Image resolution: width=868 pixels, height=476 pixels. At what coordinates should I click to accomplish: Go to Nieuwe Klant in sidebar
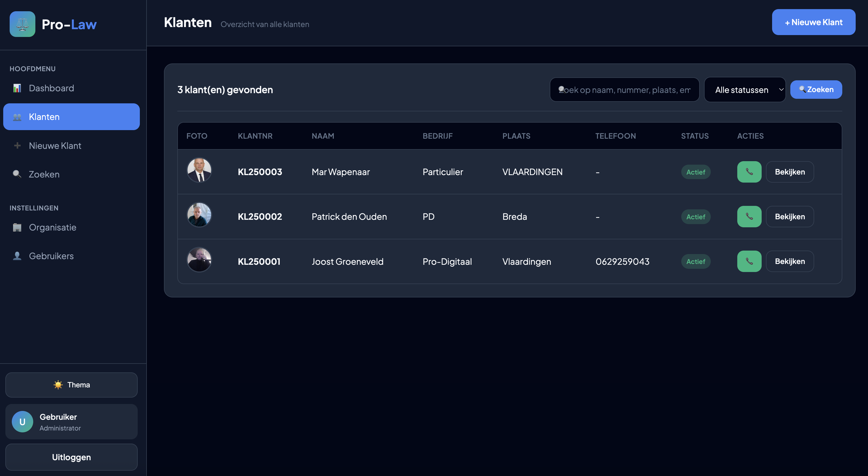pos(55,145)
